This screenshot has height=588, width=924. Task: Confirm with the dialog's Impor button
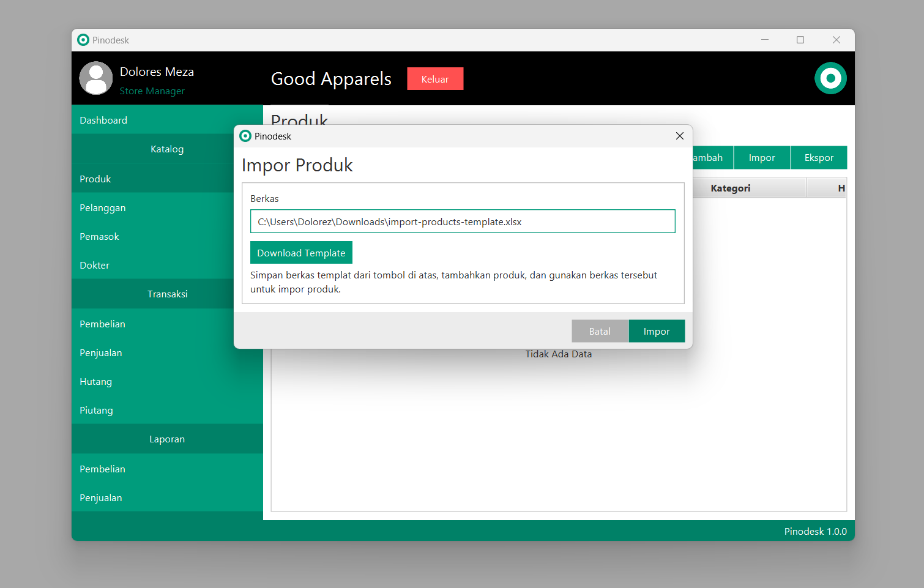pos(656,331)
